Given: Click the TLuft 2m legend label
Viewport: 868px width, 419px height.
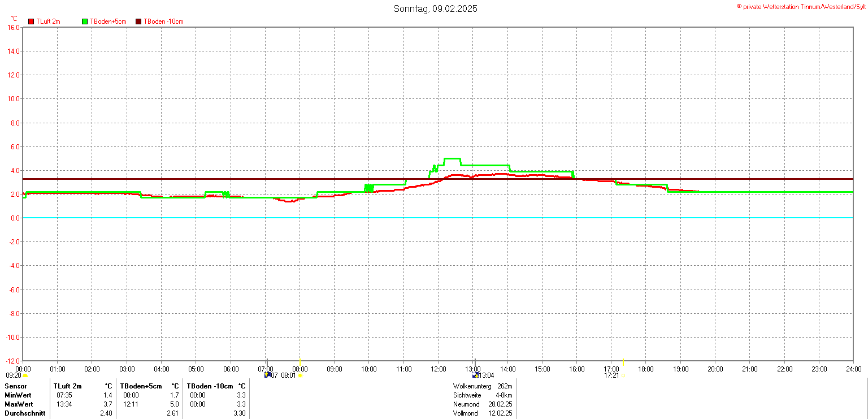Looking at the screenshot, I should coord(48,21).
